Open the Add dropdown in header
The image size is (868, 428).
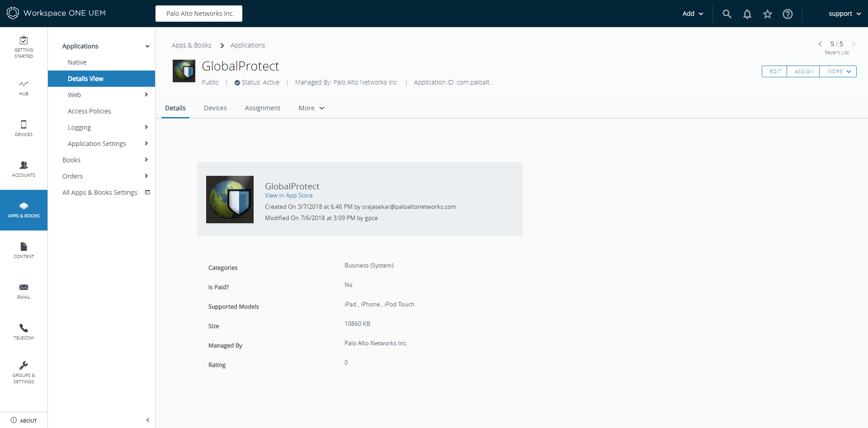coord(693,14)
